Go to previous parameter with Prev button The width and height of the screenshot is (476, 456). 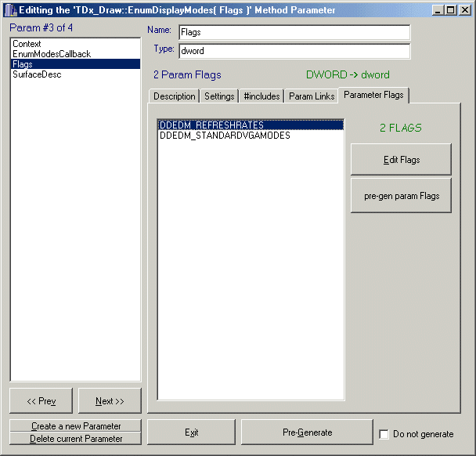pos(41,401)
